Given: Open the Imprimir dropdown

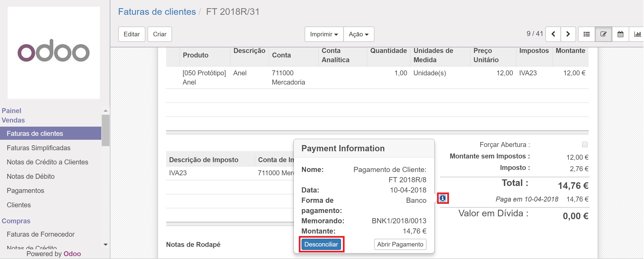Looking at the screenshot, I should pyautogui.click(x=324, y=34).
